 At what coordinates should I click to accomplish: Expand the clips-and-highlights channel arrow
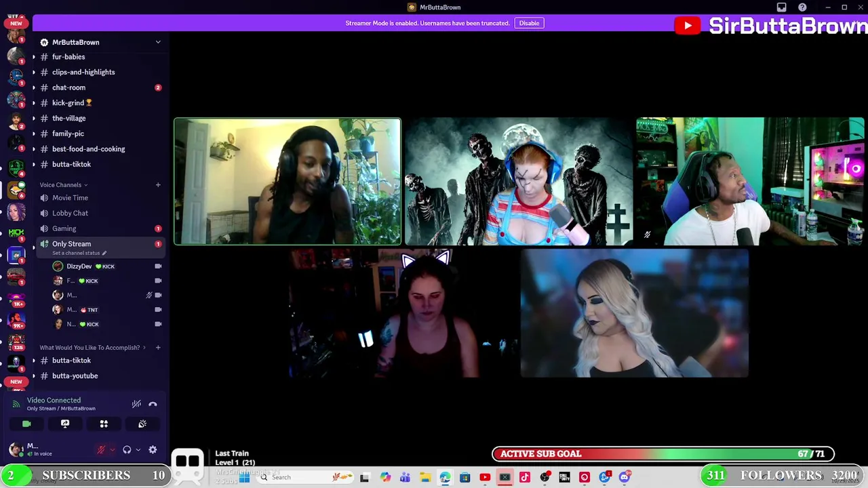[34, 72]
